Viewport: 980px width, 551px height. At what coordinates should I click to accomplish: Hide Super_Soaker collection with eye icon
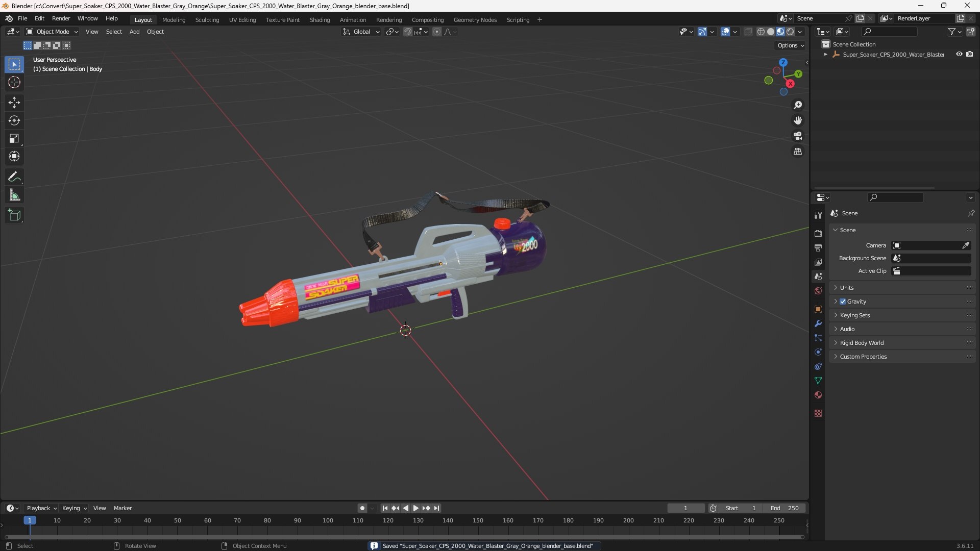959,54
